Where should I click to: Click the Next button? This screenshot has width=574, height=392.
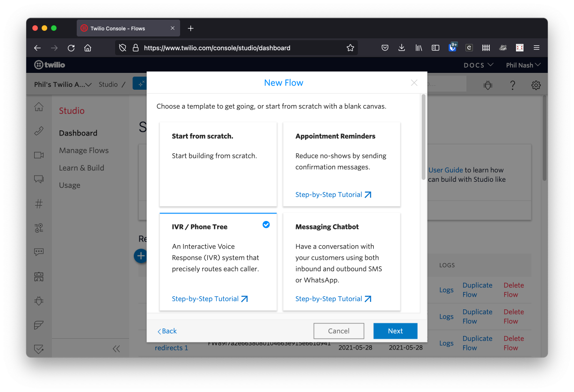coord(395,331)
